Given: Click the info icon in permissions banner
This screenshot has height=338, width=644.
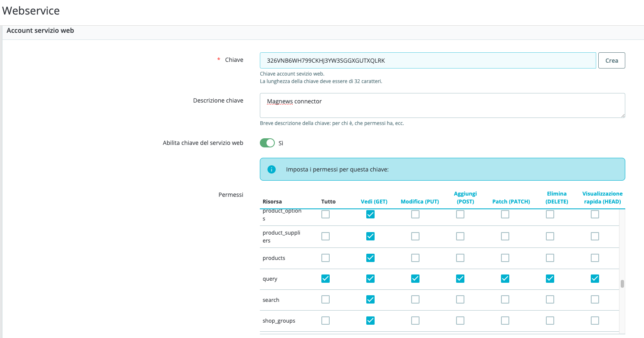Looking at the screenshot, I should tap(271, 169).
